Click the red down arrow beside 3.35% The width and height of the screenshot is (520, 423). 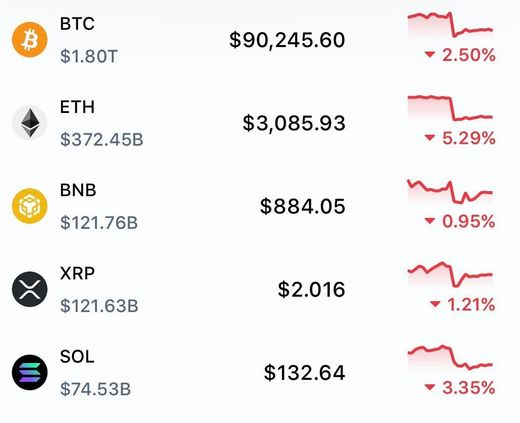click(x=430, y=387)
